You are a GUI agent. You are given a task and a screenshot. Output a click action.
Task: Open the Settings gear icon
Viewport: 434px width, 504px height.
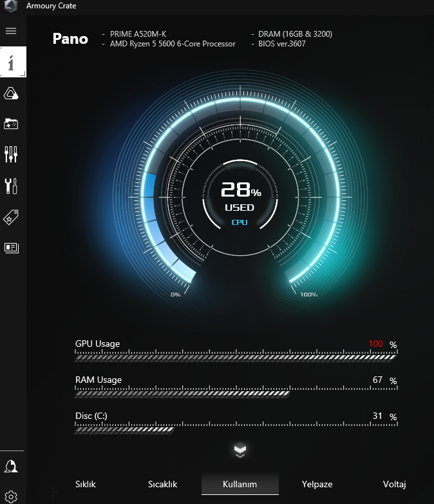[11, 497]
